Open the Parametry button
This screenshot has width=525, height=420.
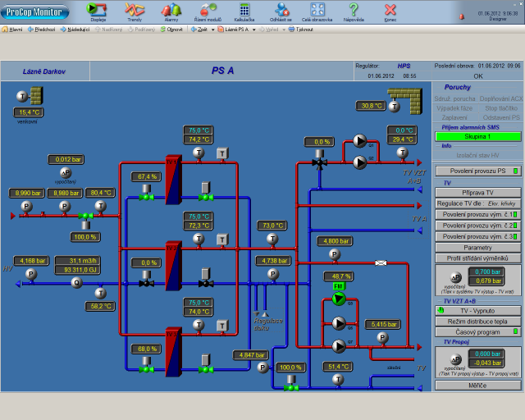[477, 248]
